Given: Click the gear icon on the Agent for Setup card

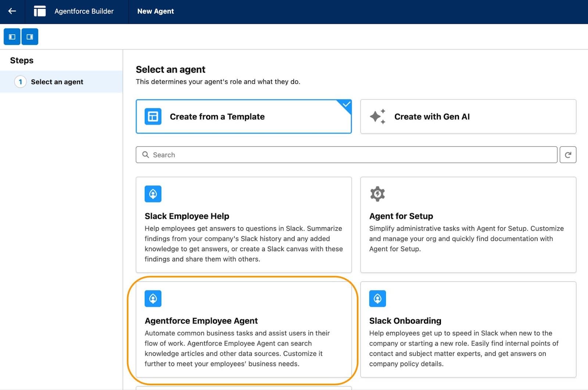Looking at the screenshot, I should point(378,194).
